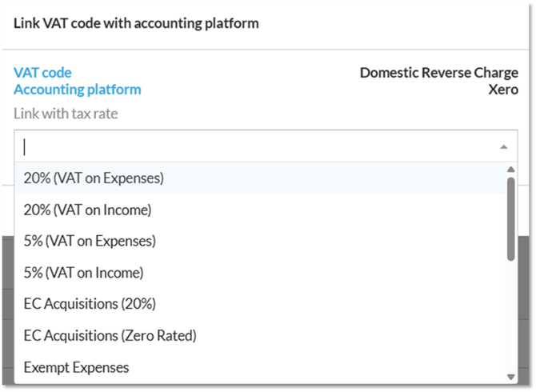Select EC Acquisitions (Zero Rated) option
536x392 pixels.
click(x=110, y=335)
